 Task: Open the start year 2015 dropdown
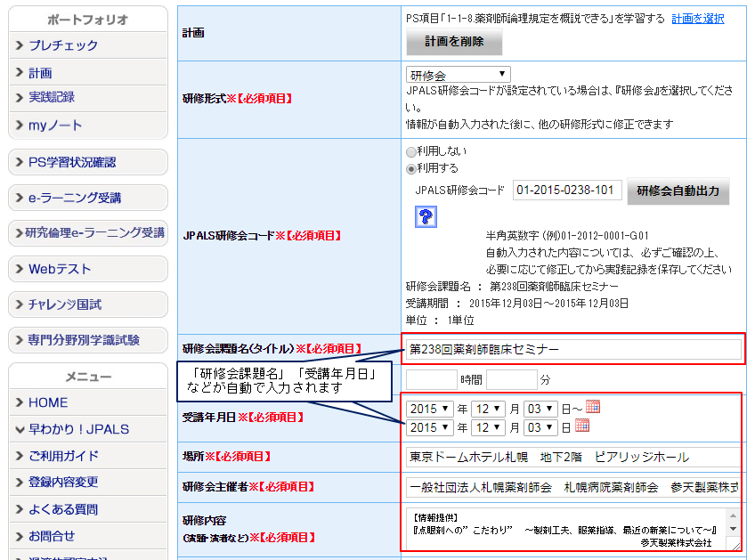click(x=430, y=409)
